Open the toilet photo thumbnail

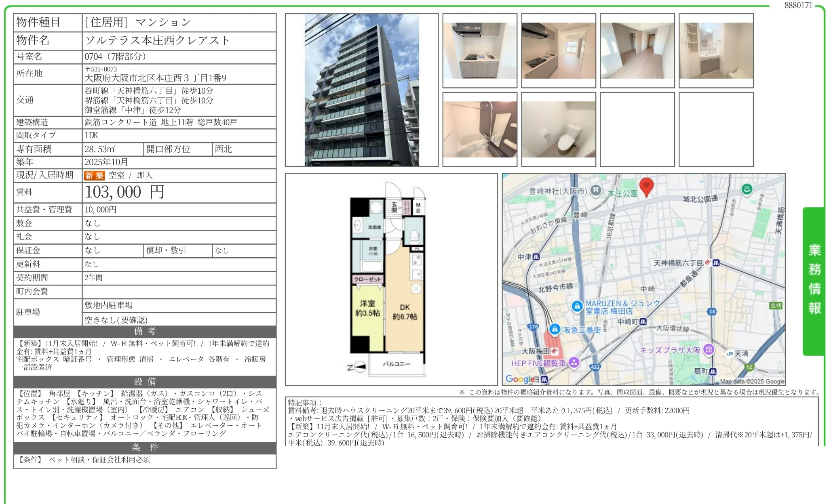tap(558, 129)
